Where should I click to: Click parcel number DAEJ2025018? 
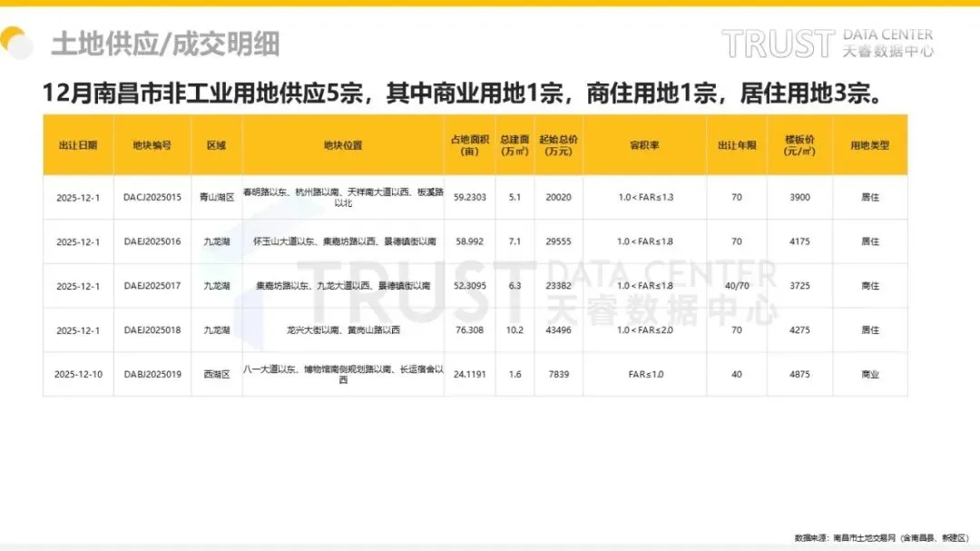pyautogui.click(x=152, y=330)
